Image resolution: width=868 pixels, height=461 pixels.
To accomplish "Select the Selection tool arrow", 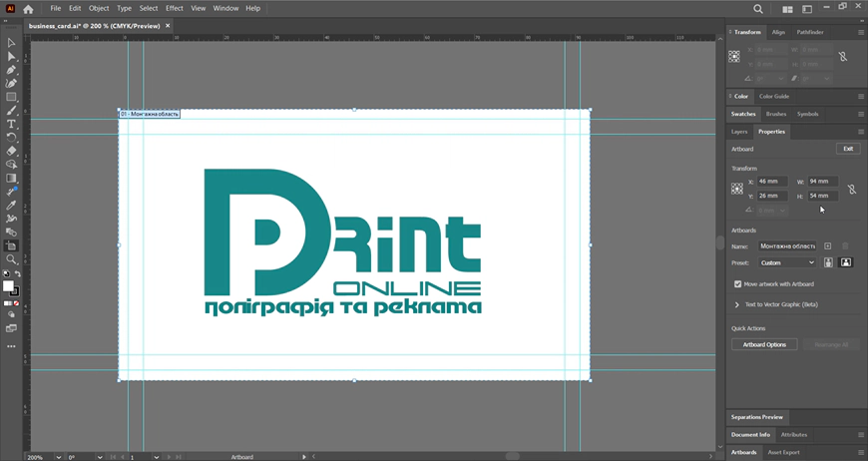I will (x=11, y=43).
